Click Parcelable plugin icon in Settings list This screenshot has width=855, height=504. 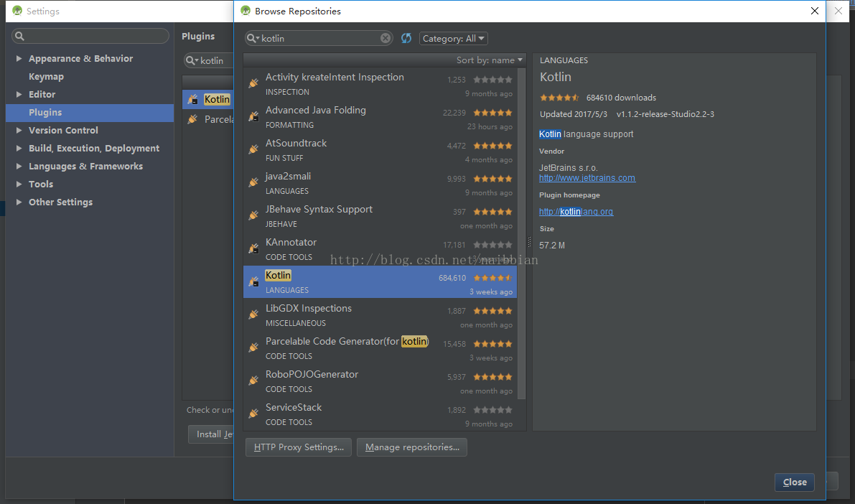192,119
